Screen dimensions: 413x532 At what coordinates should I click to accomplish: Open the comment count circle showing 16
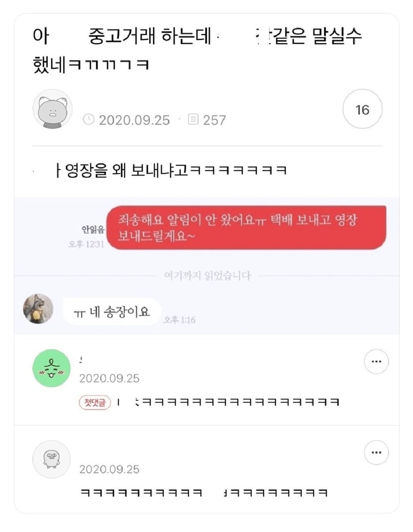pyautogui.click(x=362, y=110)
